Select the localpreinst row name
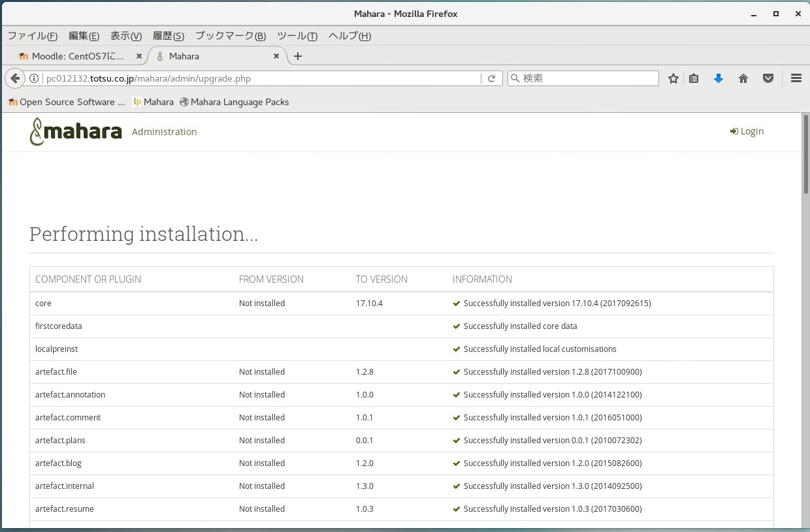 tap(57, 349)
